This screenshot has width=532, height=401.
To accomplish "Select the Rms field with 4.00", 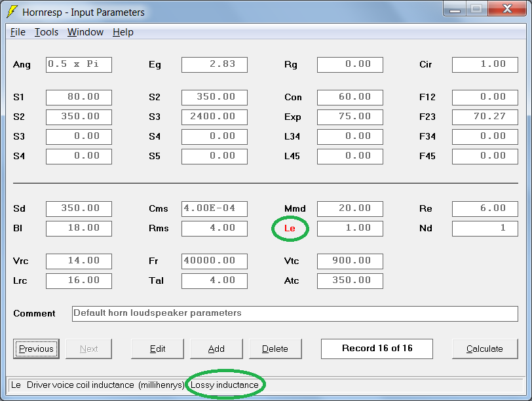I will (214, 229).
